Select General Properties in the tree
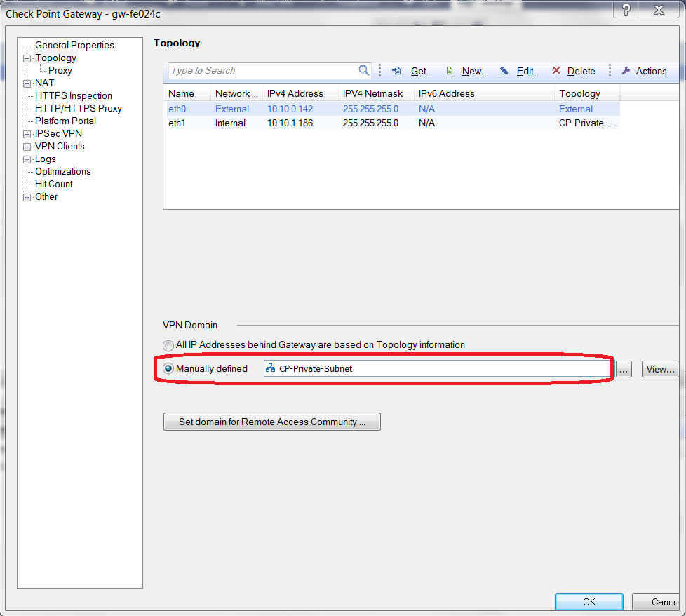This screenshot has height=616, width=686. pos(74,45)
